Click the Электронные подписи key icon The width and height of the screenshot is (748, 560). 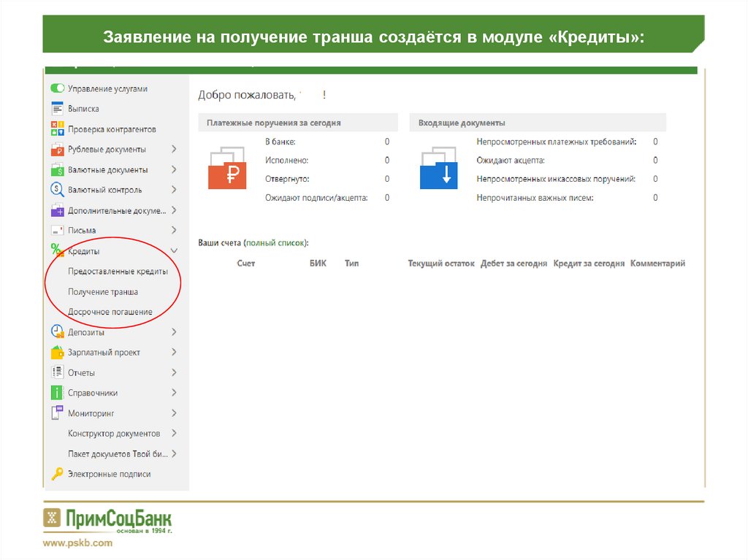pos(57,473)
